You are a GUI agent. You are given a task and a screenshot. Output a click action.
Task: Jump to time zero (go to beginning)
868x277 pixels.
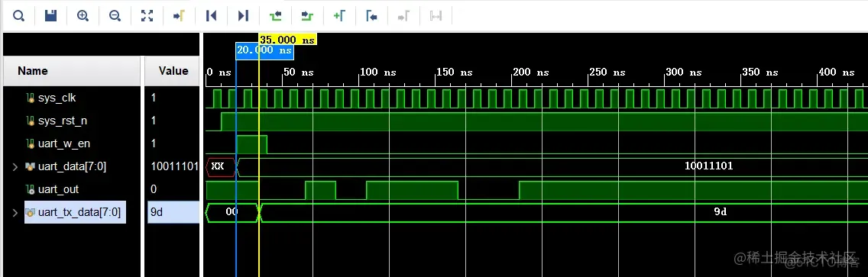(x=211, y=16)
